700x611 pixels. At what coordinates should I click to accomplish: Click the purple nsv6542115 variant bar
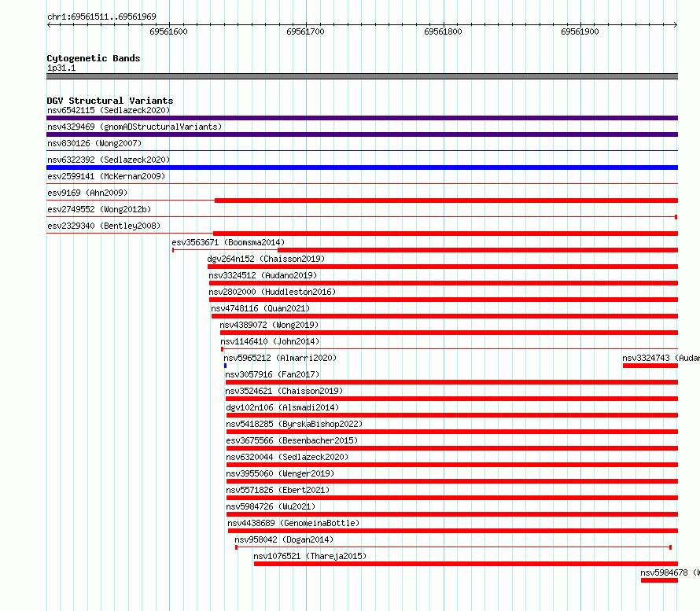pos(362,118)
